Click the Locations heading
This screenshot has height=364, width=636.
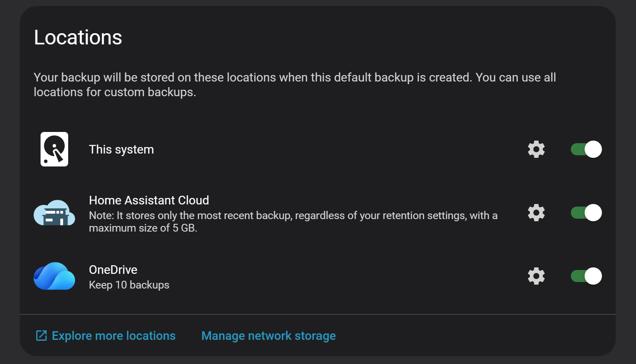(x=78, y=38)
